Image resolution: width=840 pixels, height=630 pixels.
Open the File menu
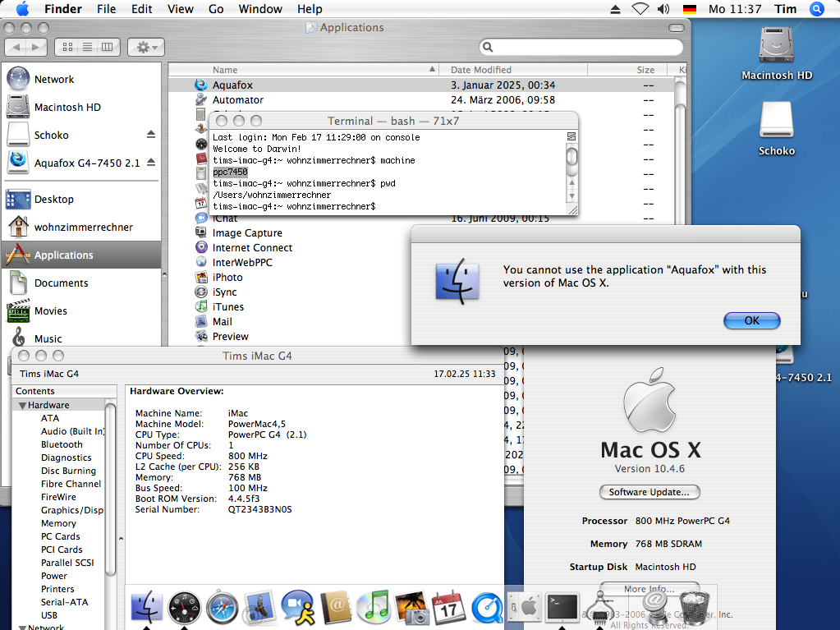[x=106, y=9]
